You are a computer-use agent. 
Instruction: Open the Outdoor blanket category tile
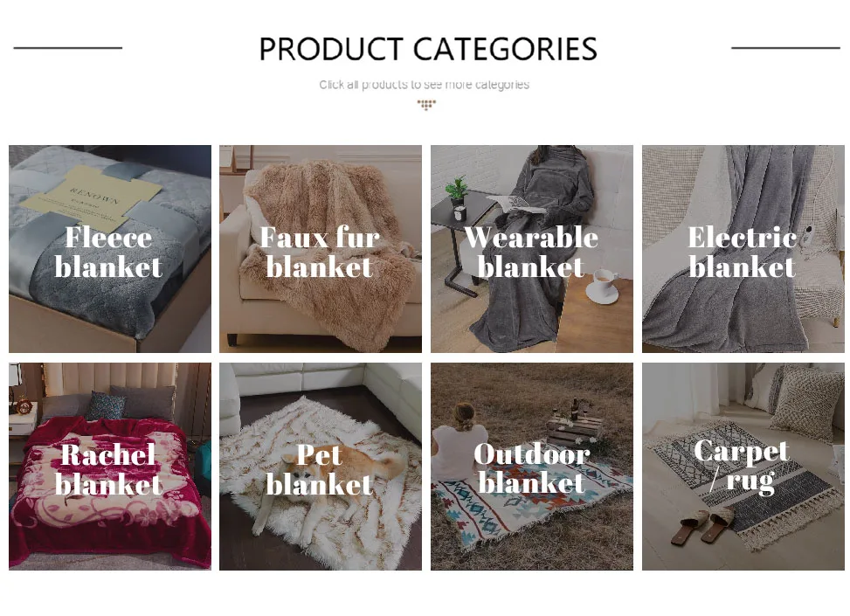(532, 467)
